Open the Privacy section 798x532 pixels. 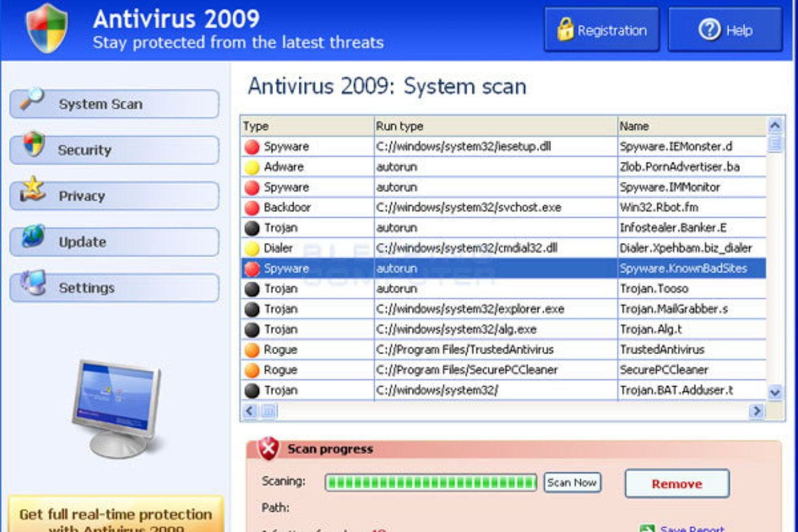click(115, 196)
